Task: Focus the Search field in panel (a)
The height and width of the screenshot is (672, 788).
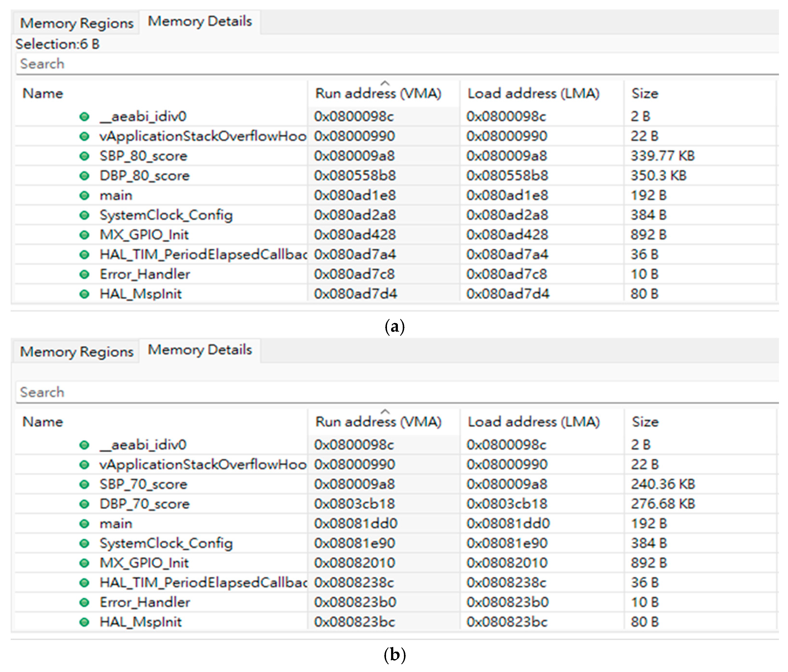Action: pyautogui.click(x=397, y=64)
